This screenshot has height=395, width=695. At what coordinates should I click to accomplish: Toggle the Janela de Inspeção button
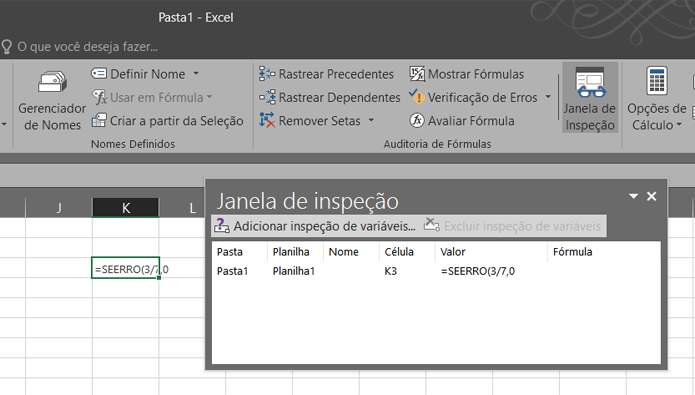point(590,97)
